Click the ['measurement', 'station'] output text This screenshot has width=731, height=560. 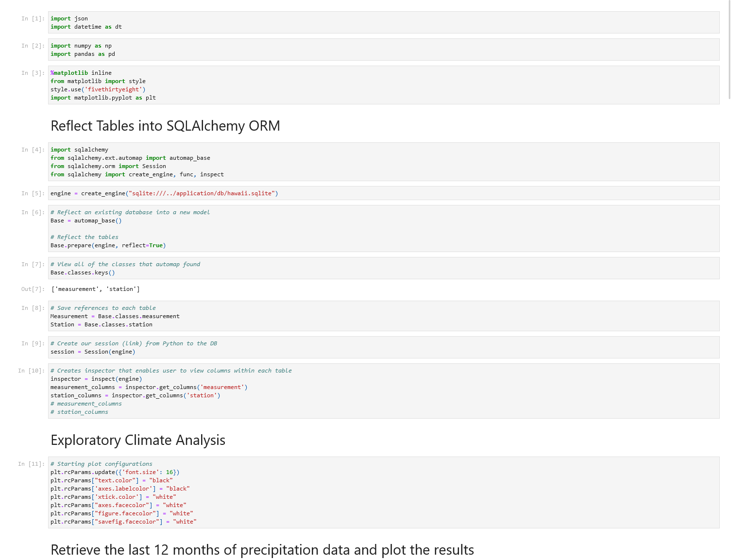click(x=96, y=289)
